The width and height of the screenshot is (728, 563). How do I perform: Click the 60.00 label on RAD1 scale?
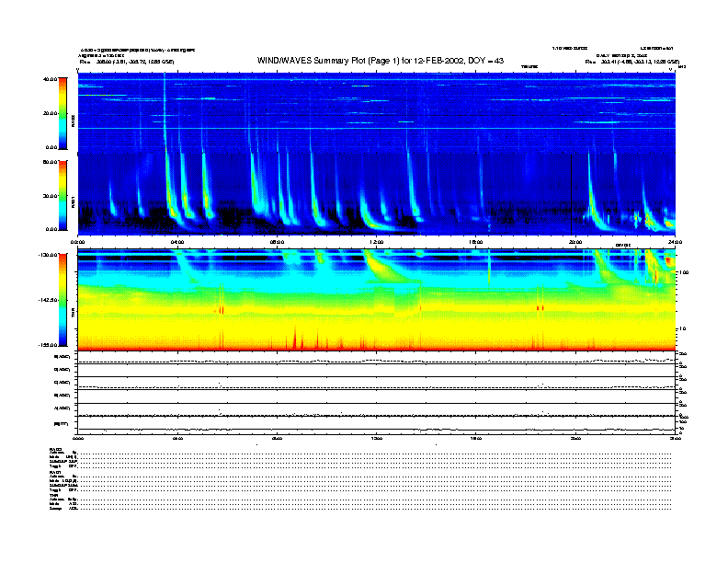click(x=50, y=162)
